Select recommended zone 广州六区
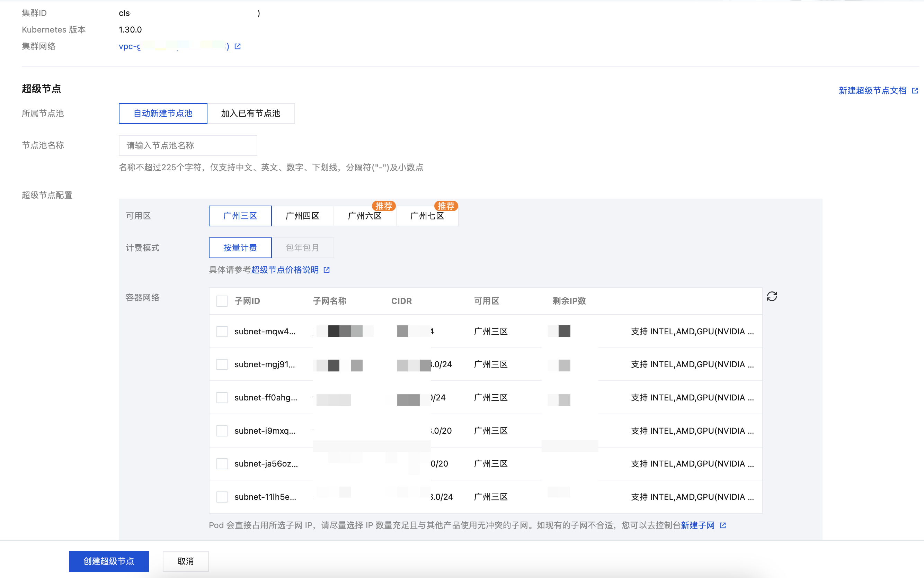This screenshot has width=924, height=578. pos(364,216)
